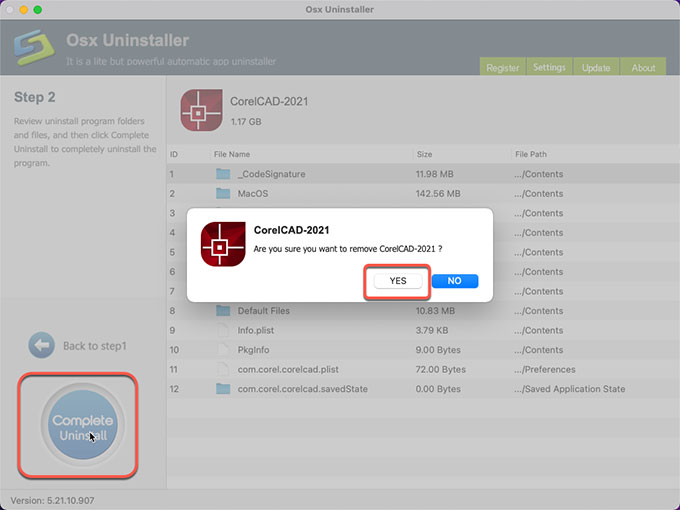Screen dimensions: 680x510
Task: Click the .../Saved Application State path
Action: (x=569, y=389)
